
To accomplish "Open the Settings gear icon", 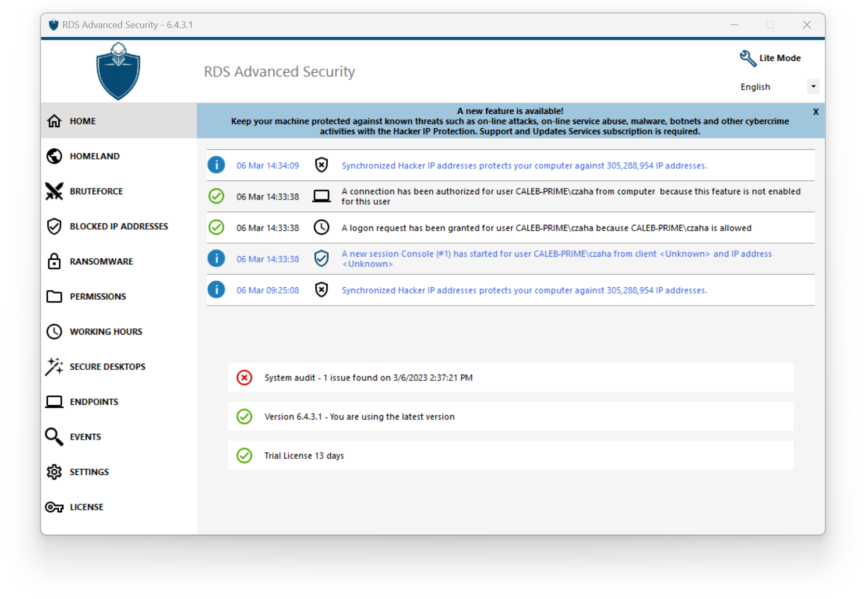I will click(x=55, y=472).
